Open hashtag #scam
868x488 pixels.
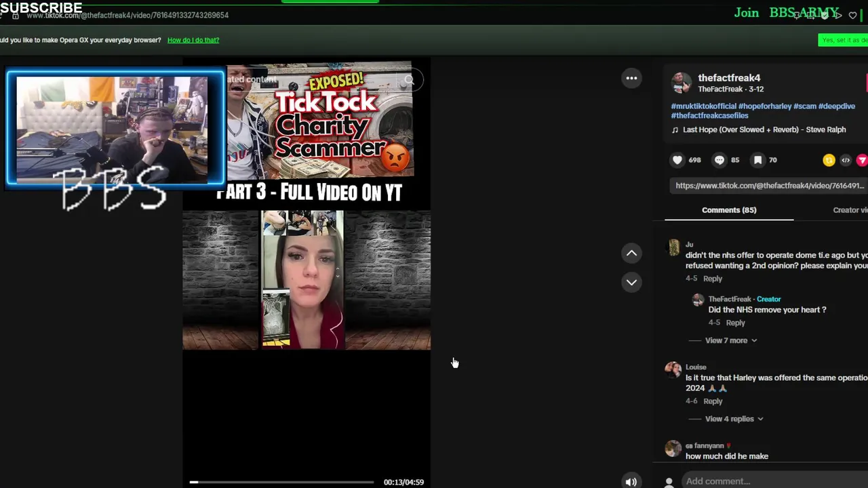(x=805, y=106)
